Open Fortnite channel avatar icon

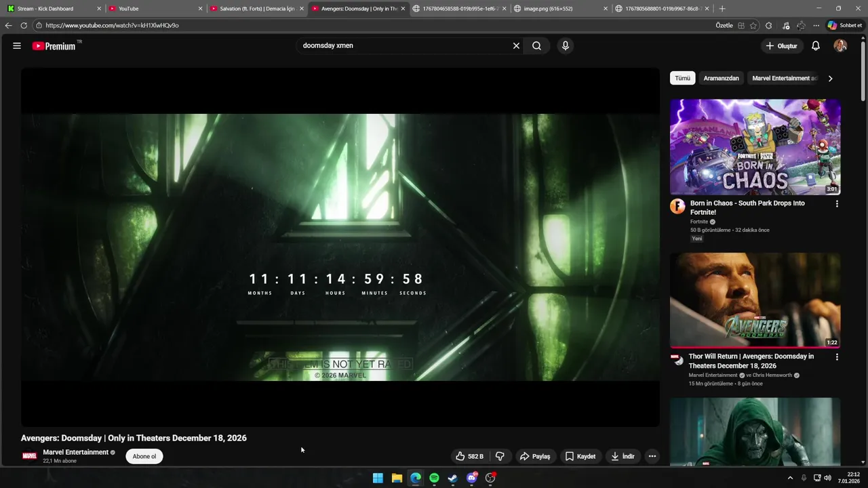click(677, 206)
